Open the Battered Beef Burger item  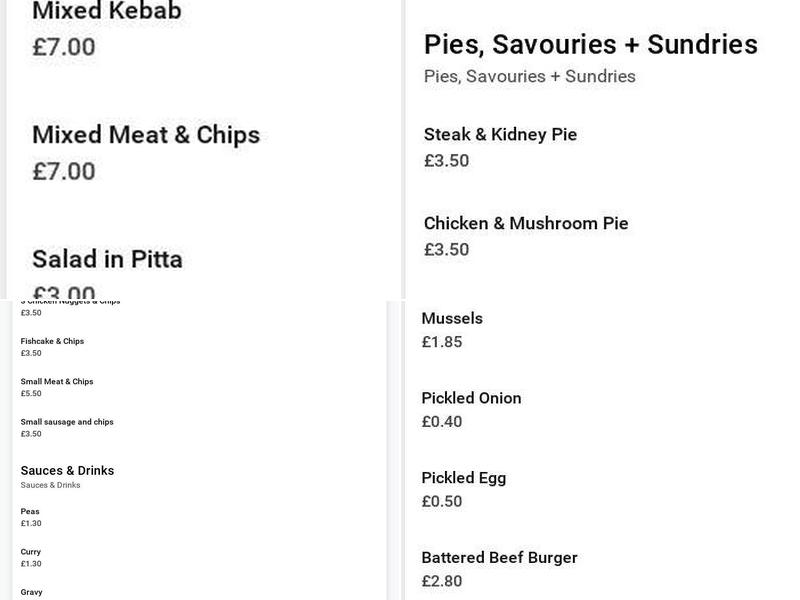pyautogui.click(x=499, y=558)
